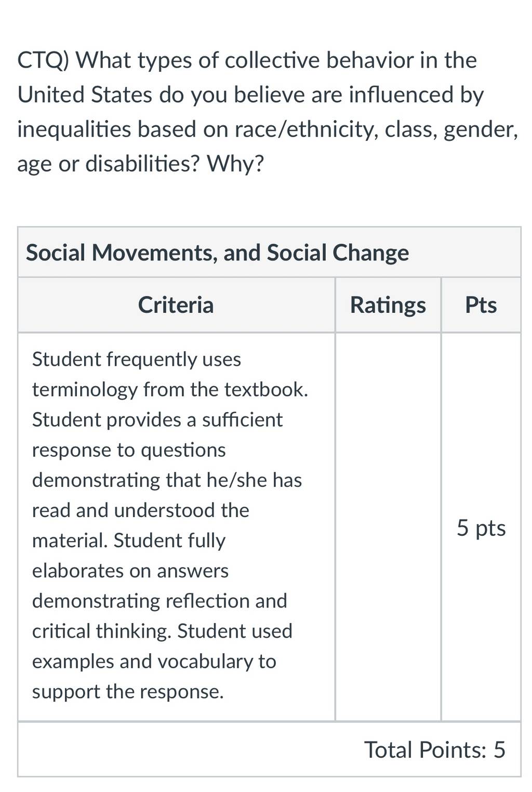Click the empty Ratings cell
Viewport: 532px width, 792px height.
coord(388,526)
